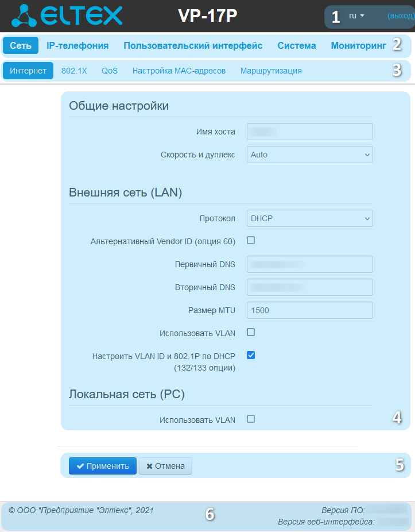The width and height of the screenshot is (415, 532).
Task: Open the Протокол DHCP dropdown
Action: [x=310, y=218]
